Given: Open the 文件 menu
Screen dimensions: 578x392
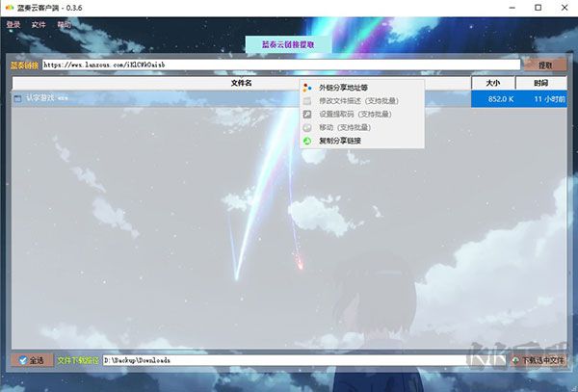Looking at the screenshot, I should 39,24.
